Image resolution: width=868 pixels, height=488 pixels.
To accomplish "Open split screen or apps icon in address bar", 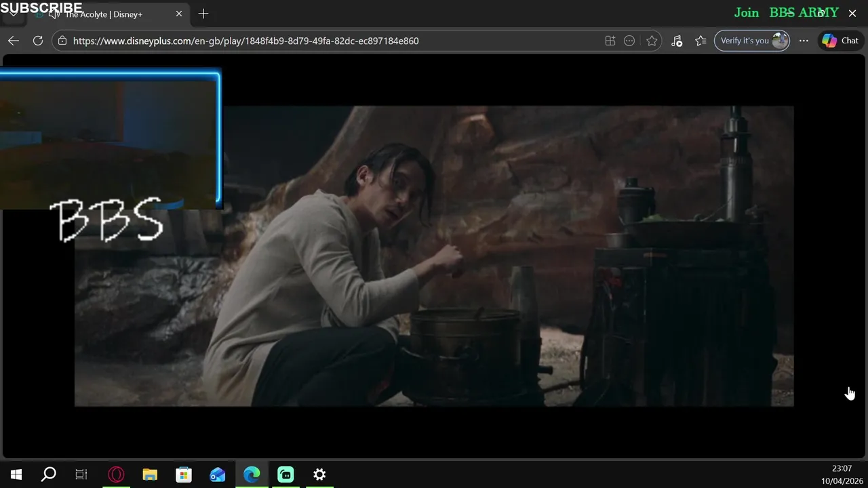I will tap(610, 41).
